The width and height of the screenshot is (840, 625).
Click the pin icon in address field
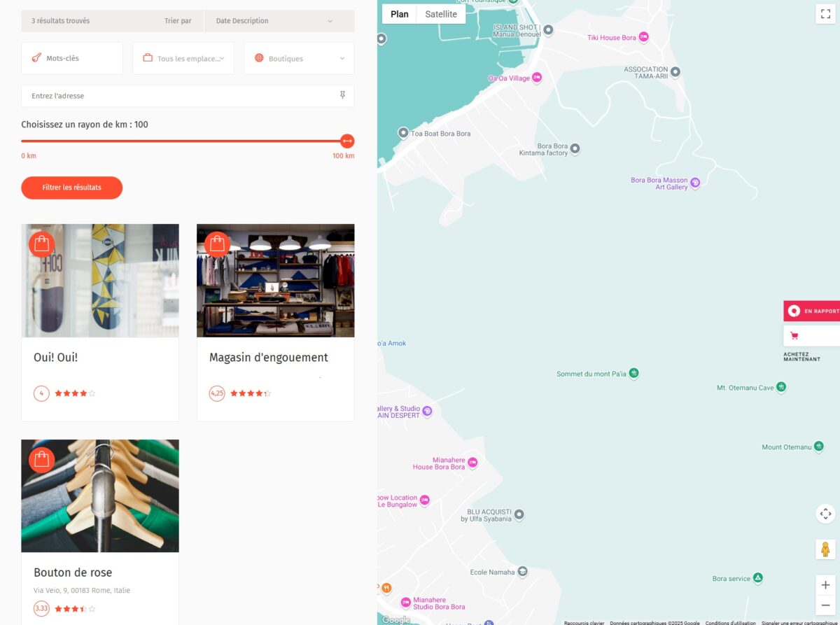[342, 95]
